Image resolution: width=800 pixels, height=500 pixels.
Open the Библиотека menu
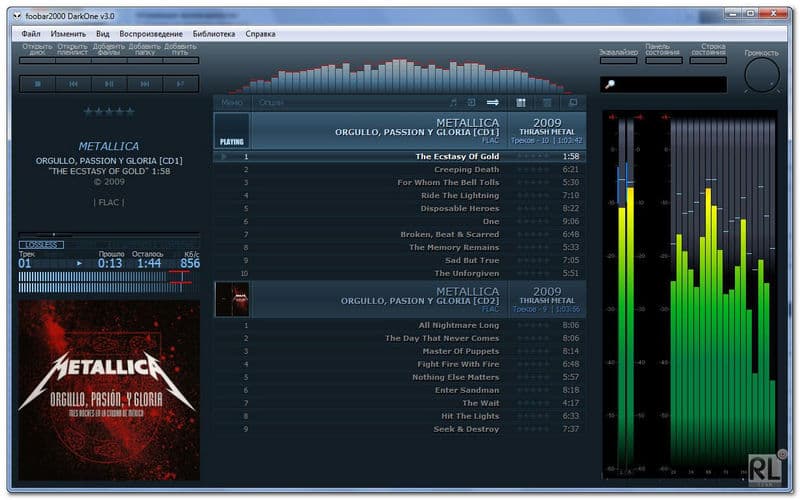pyautogui.click(x=214, y=34)
